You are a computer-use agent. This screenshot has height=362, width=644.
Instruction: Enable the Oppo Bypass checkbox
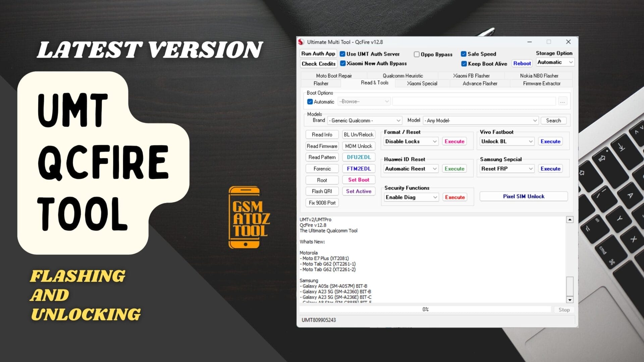click(x=417, y=54)
